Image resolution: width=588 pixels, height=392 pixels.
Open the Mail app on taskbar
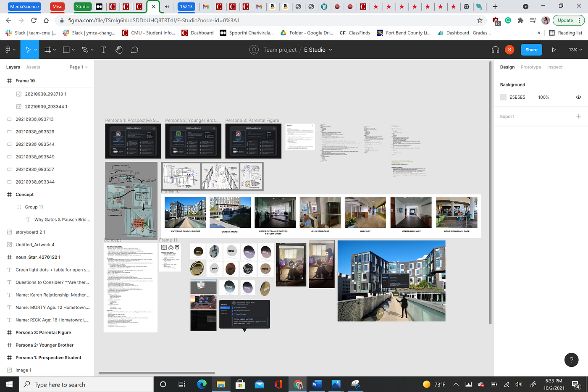pos(259,384)
